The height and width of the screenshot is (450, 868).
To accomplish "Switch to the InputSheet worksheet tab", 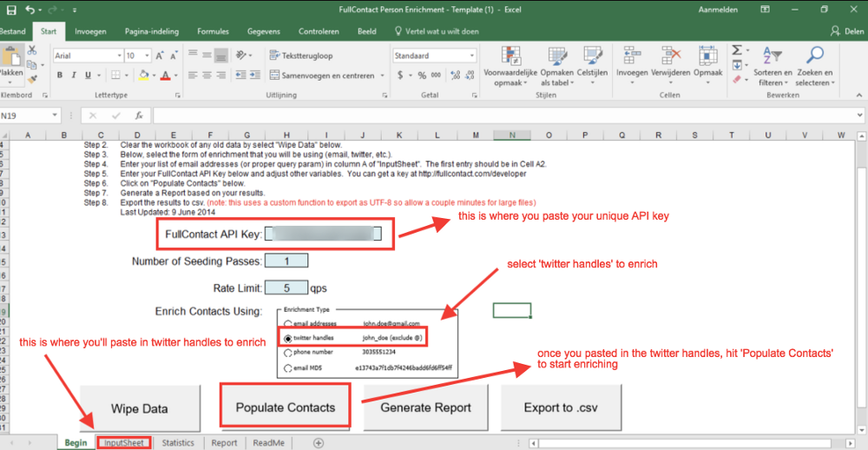I will click(124, 443).
